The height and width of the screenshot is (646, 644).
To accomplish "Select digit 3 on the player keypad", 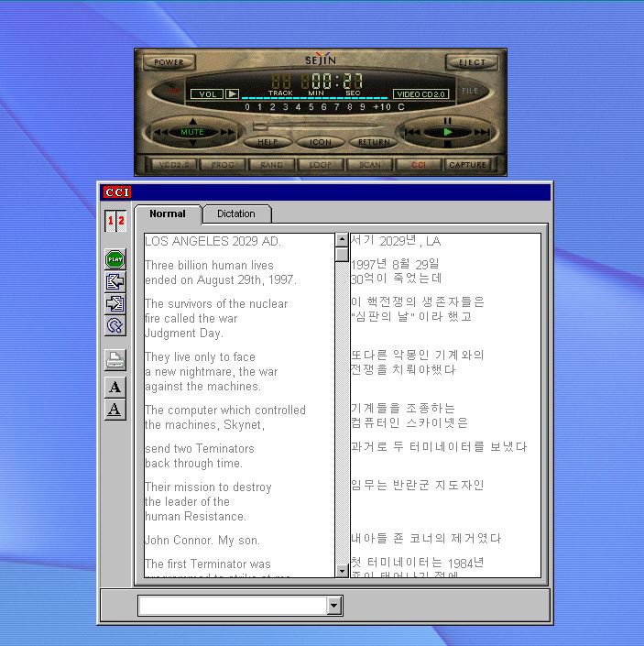I will coord(285,106).
